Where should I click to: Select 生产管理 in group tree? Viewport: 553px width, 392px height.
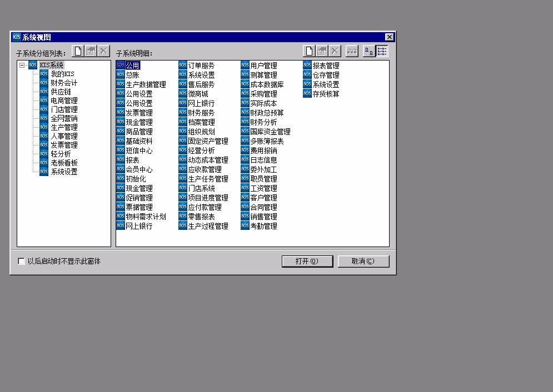click(64, 127)
